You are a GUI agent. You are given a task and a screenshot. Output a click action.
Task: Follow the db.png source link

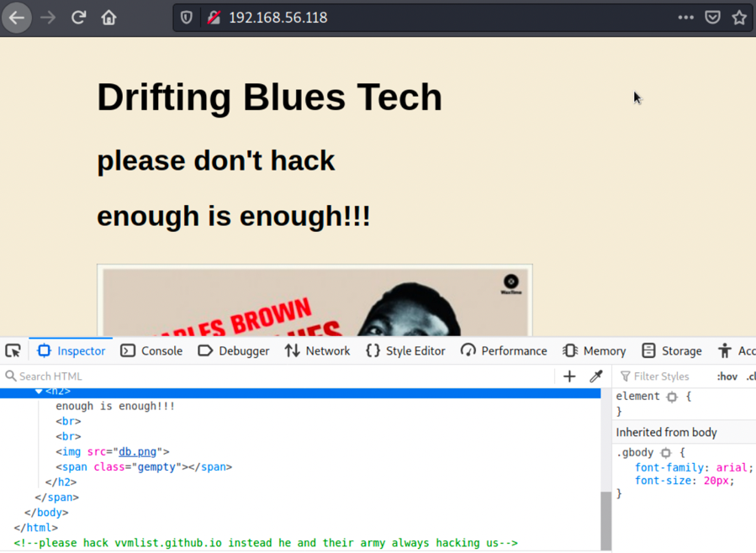[137, 451]
